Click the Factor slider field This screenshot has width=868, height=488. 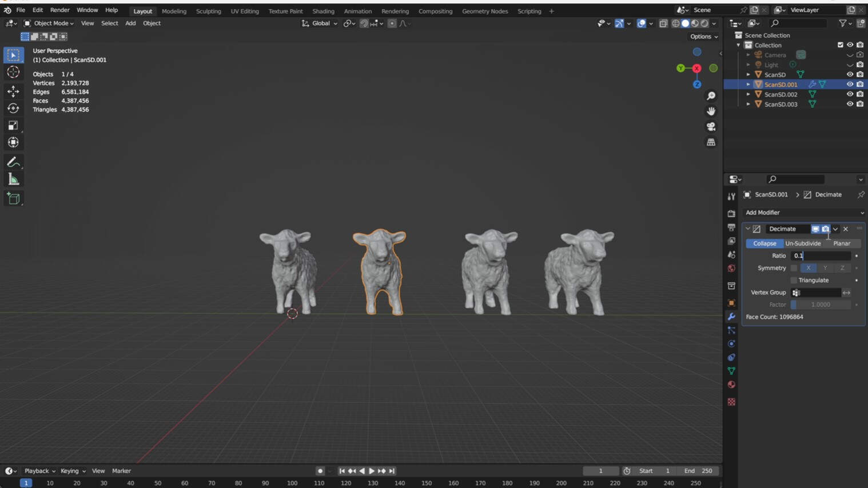click(x=821, y=305)
